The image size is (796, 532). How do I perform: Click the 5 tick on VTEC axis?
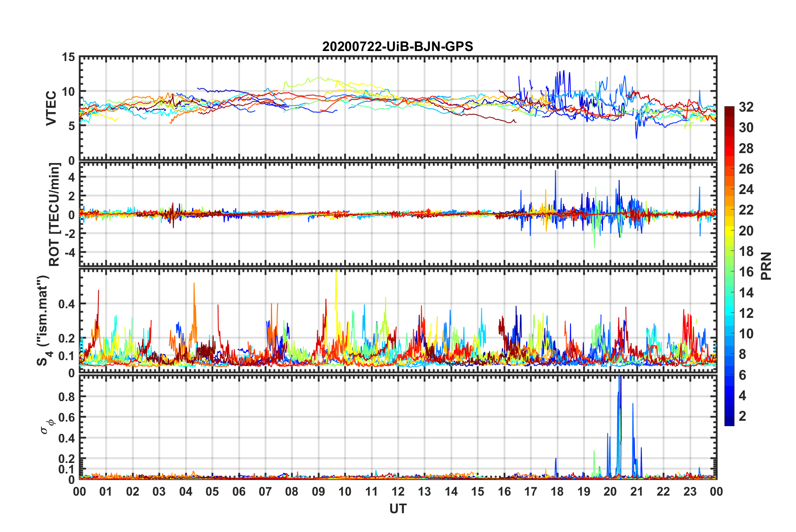tap(72, 126)
